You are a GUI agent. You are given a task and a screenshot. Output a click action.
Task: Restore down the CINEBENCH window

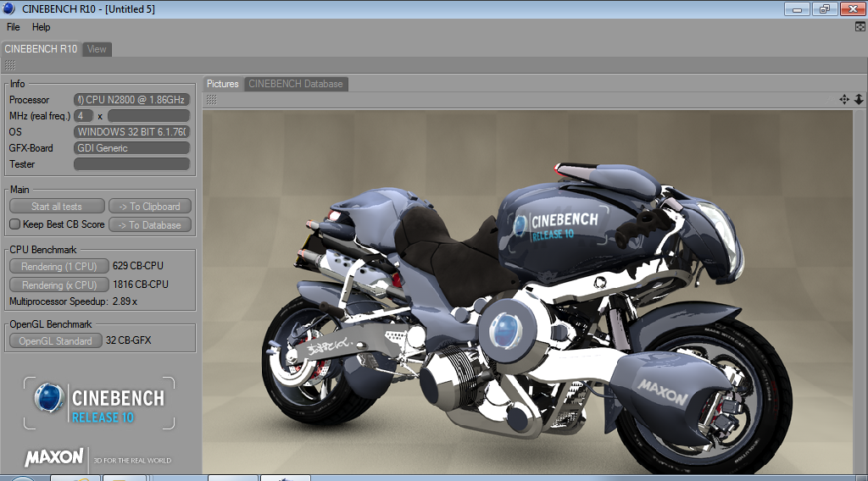click(825, 8)
